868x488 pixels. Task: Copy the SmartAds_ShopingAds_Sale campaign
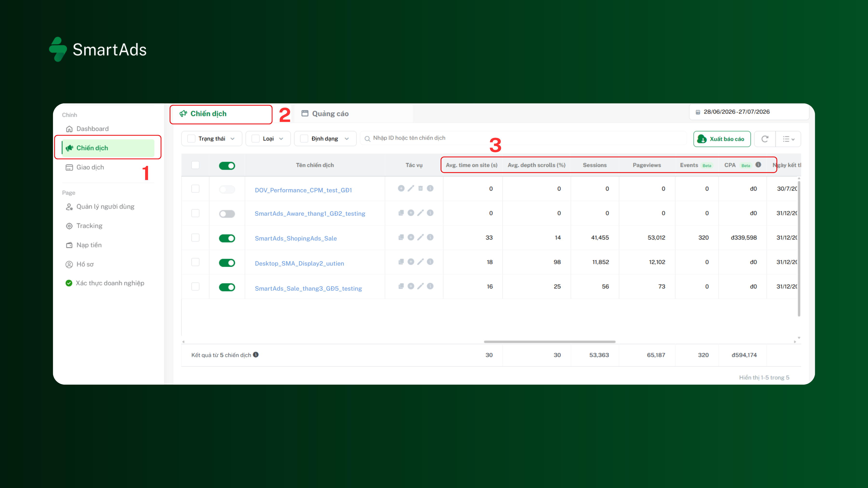[x=401, y=237]
